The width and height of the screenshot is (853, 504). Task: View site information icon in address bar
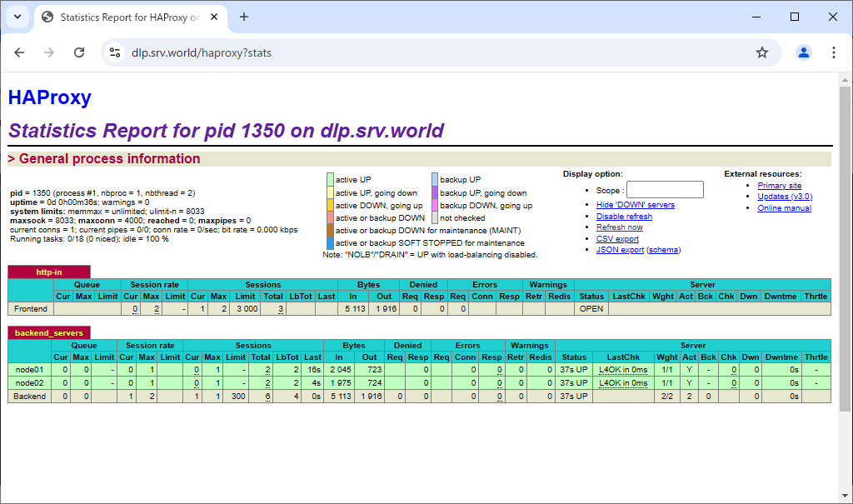pos(115,52)
